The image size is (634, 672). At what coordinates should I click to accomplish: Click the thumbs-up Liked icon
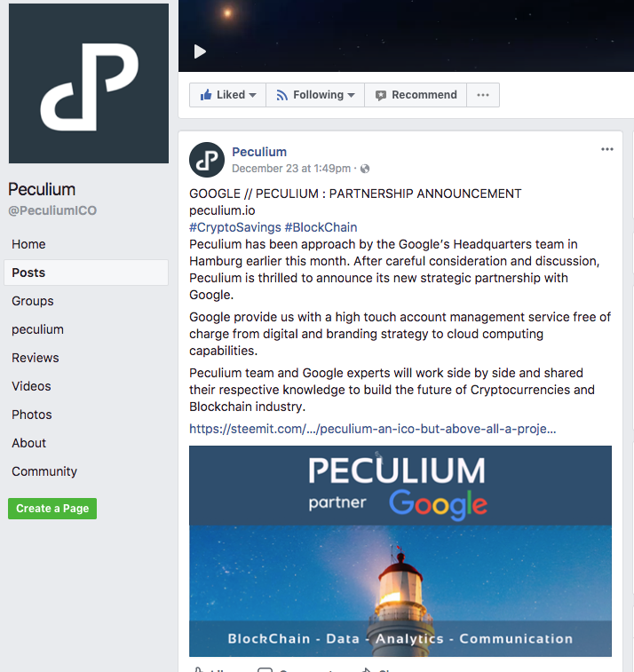(206, 95)
